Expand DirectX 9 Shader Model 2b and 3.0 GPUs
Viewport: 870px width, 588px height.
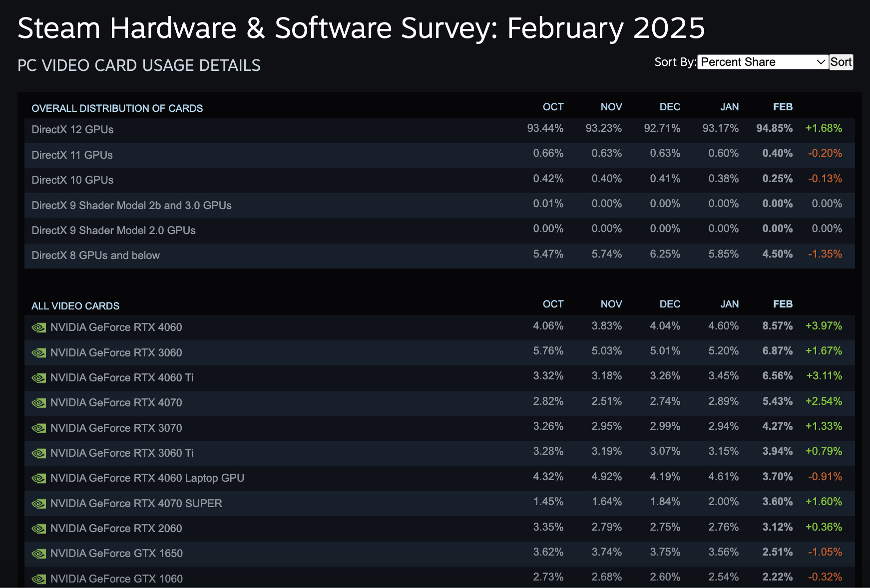coord(439,205)
